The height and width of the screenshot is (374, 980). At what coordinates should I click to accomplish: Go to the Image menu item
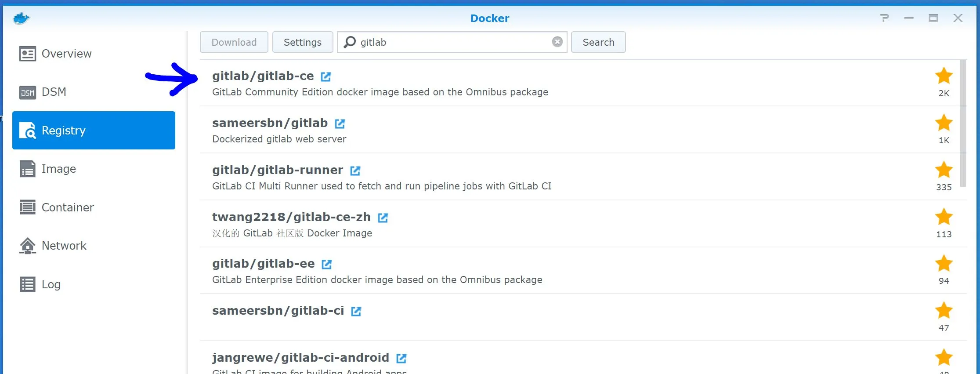[94, 169]
